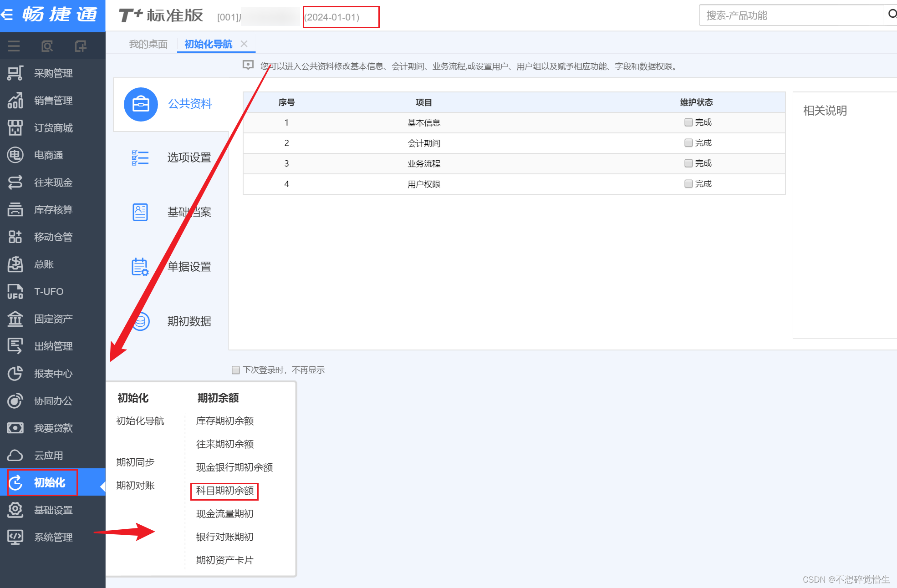897x588 pixels.
Task: Check 完成 checkbox for 用户权限 row
Action: 688,184
